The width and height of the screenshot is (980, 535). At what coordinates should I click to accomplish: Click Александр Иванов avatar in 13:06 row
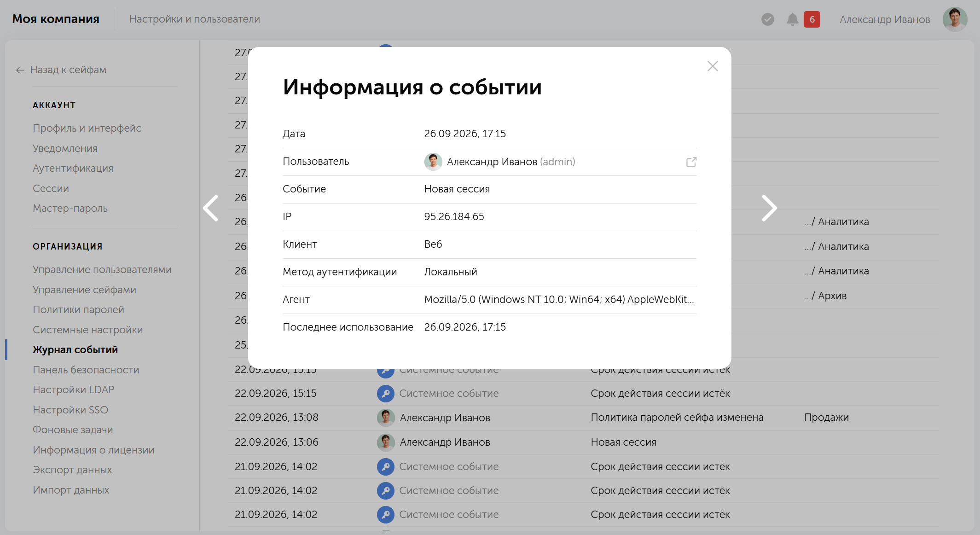(x=386, y=442)
